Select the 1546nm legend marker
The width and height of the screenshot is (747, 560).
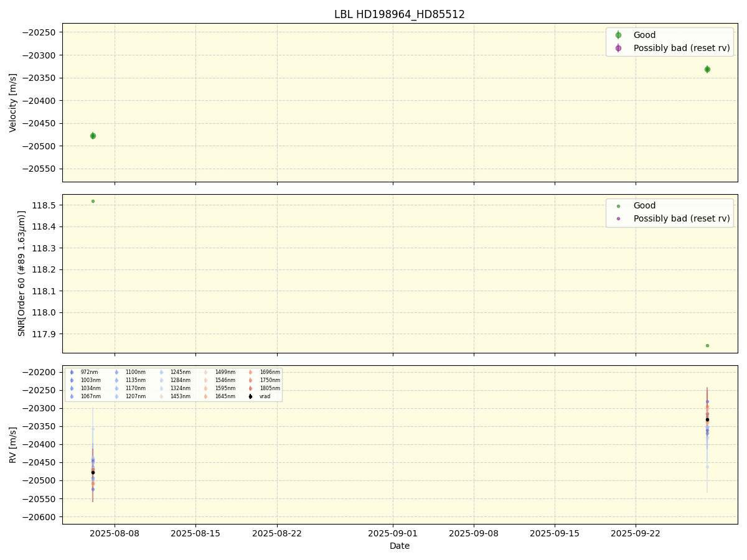pos(206,380)
